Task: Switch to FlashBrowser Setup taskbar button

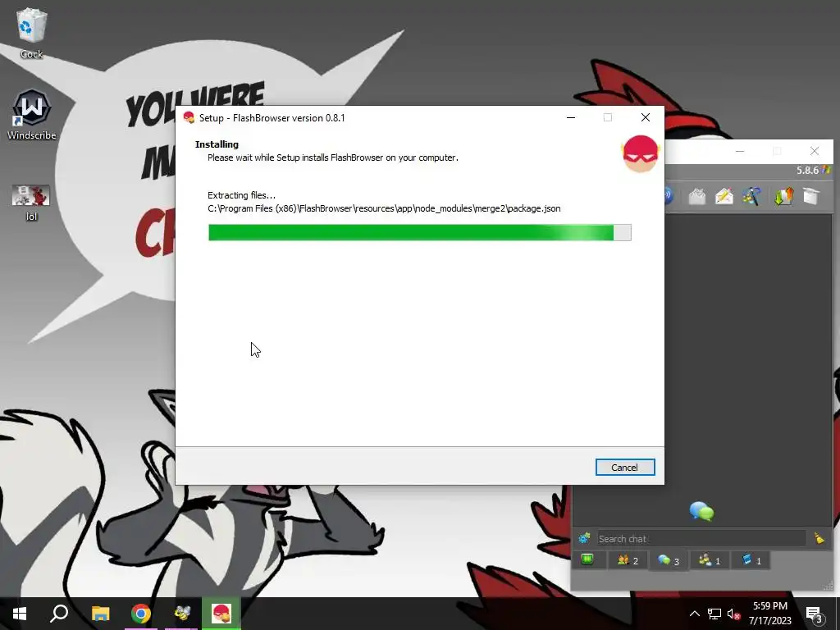Action: 221,614
